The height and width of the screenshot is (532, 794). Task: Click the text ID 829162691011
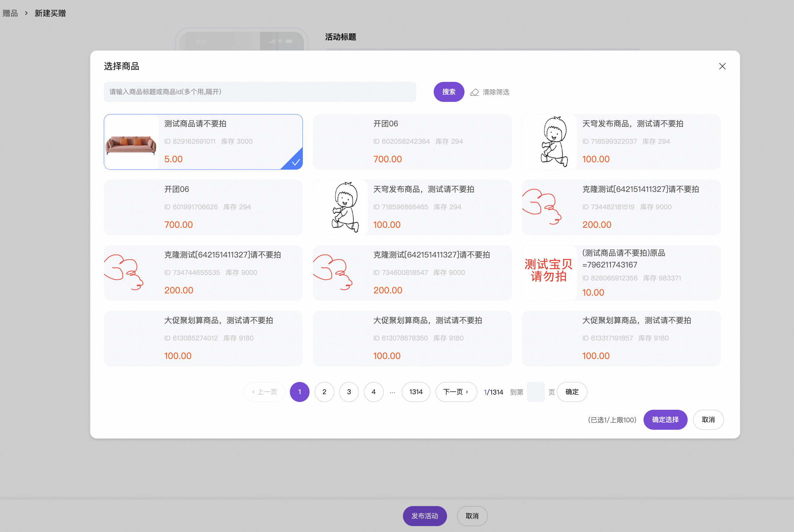pos(190,142)
